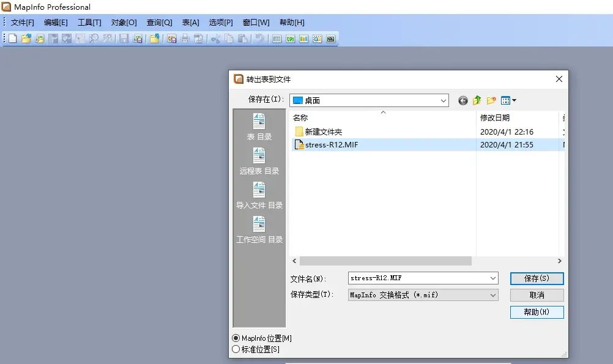
Task: Open the 窗口[W] menu
Action: tap(256, 22)
